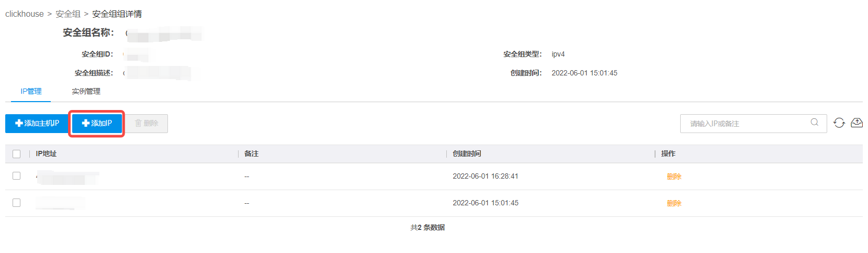Focus the IP or remark search field

(x=746, y=124)
